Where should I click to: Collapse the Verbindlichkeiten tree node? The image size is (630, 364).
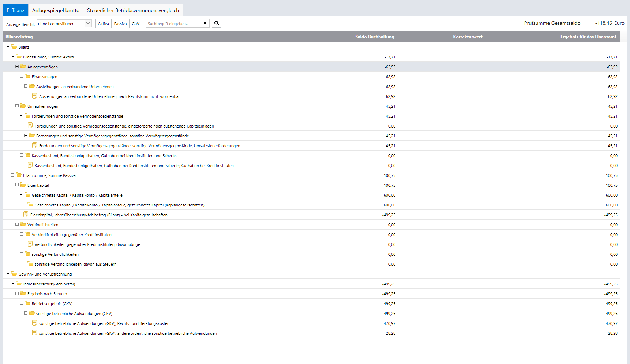click(17, 224)
